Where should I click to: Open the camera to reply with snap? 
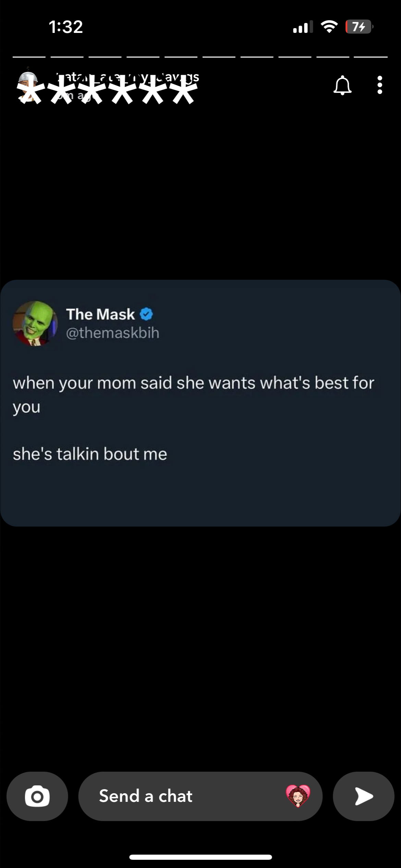(37, 796)
